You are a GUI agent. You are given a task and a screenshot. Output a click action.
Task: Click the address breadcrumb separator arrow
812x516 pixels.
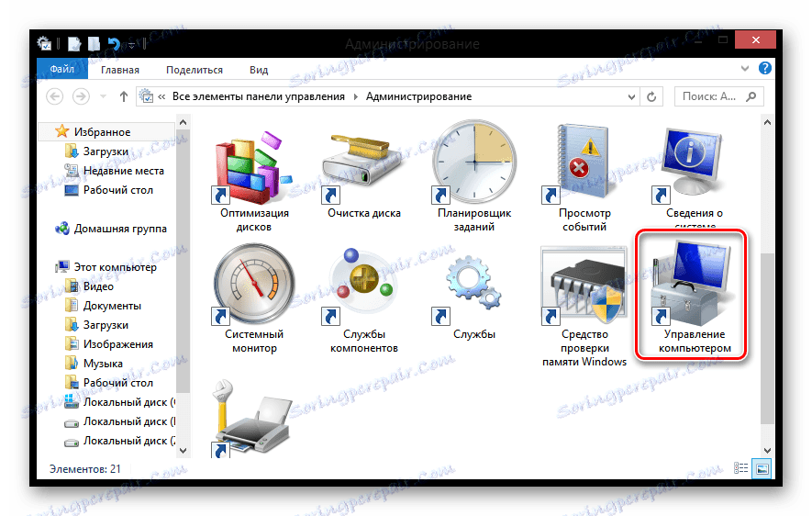356,96
